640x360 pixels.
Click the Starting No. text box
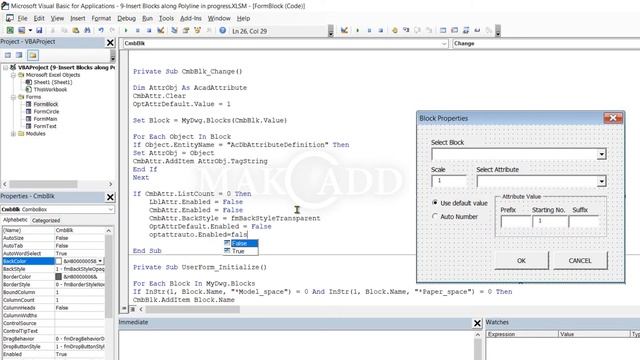550,221
